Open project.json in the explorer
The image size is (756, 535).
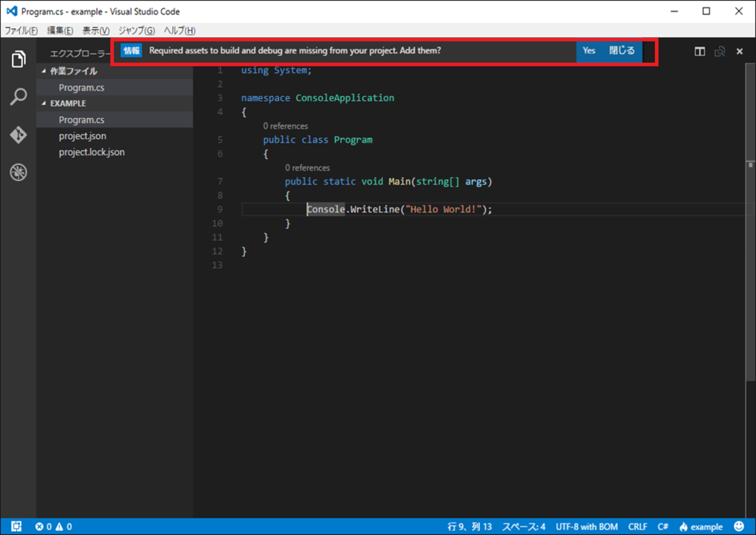114,136
